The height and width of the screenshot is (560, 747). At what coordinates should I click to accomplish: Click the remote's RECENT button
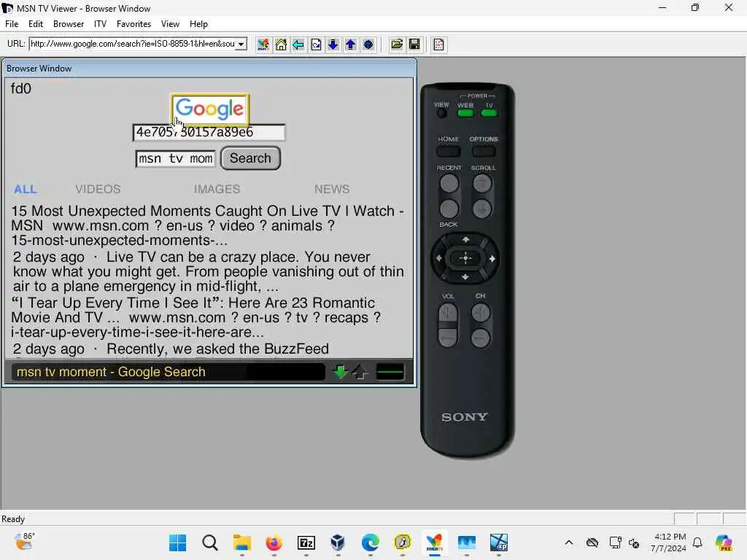[x=449, y=183]
